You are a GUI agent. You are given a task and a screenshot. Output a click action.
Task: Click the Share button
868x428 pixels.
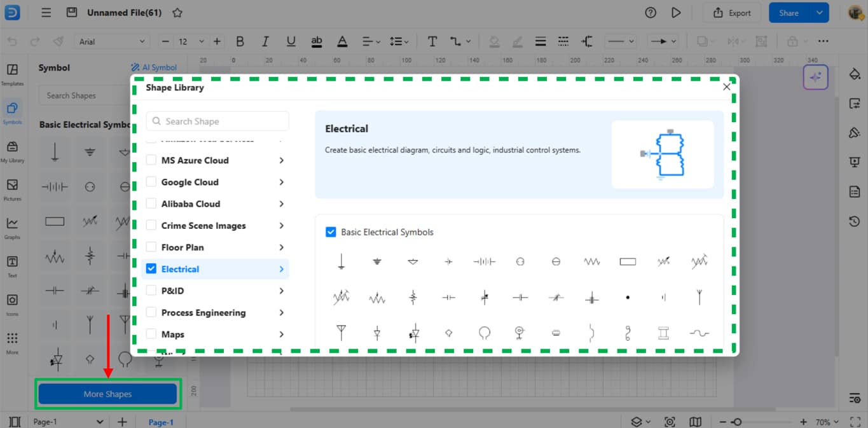click(789, 13)
